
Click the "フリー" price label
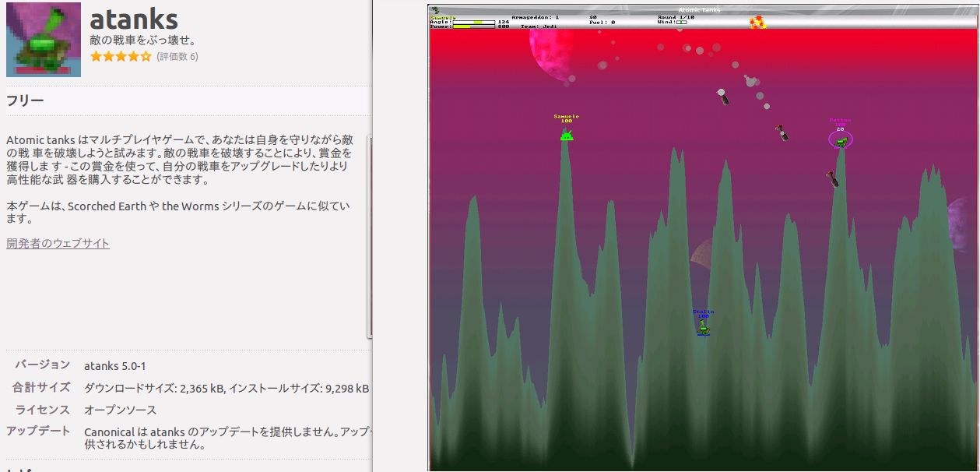pos(25,100)
